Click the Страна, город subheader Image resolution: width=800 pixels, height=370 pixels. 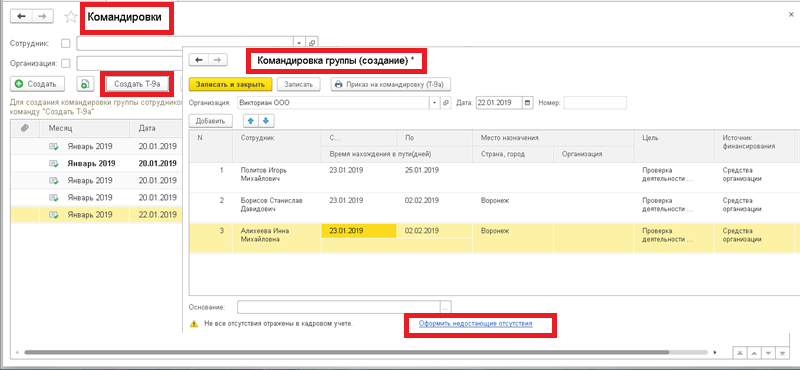(513, 154)
